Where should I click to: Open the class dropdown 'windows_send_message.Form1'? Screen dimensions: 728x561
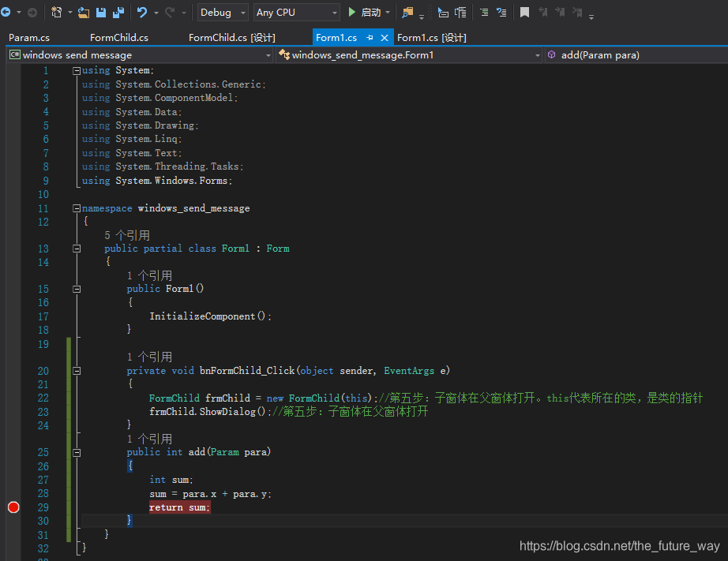(x=409, y=55)
